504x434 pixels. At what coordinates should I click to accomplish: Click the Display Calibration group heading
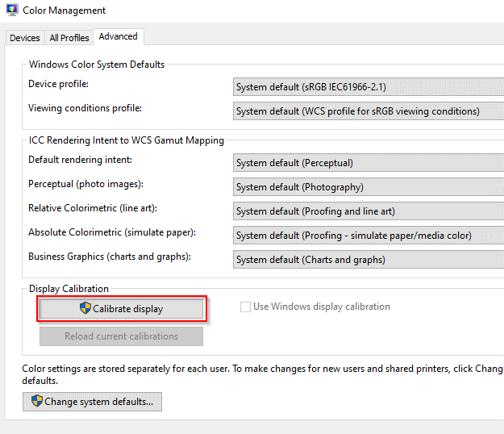point(69,289)
